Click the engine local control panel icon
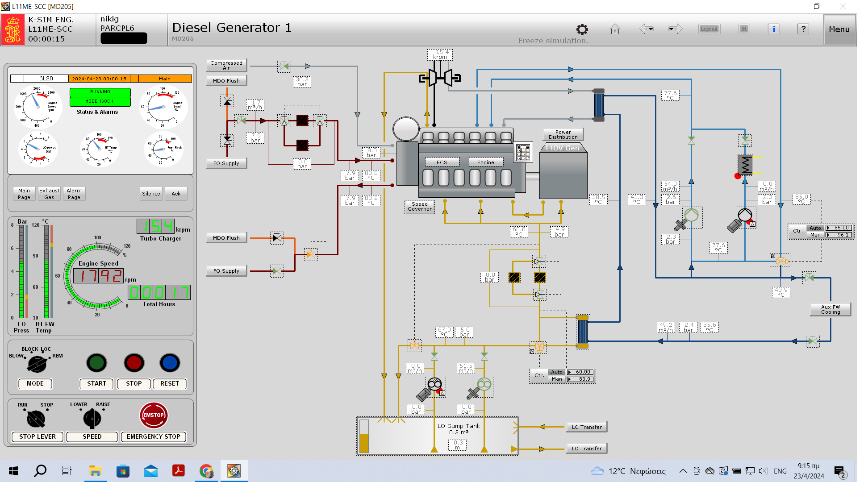868x482 pixels. pyautogui.click(x=523, y=152)
